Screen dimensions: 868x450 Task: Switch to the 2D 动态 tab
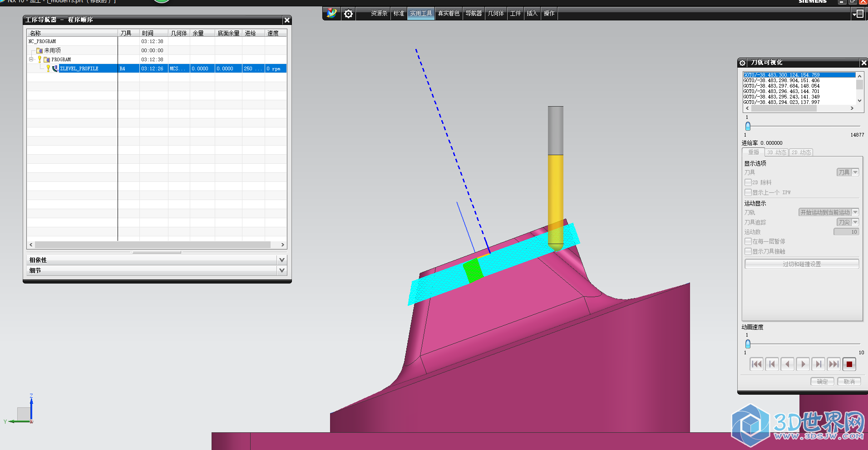801,152
